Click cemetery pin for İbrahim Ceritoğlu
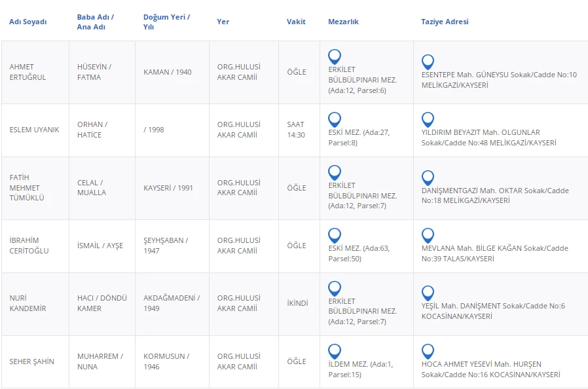Viewport: 588px width, 389px height. 335,235
